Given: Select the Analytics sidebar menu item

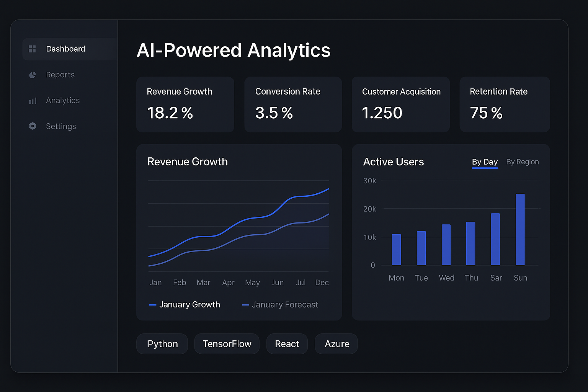Looking at the screenshot, I should tap(63, 101).
